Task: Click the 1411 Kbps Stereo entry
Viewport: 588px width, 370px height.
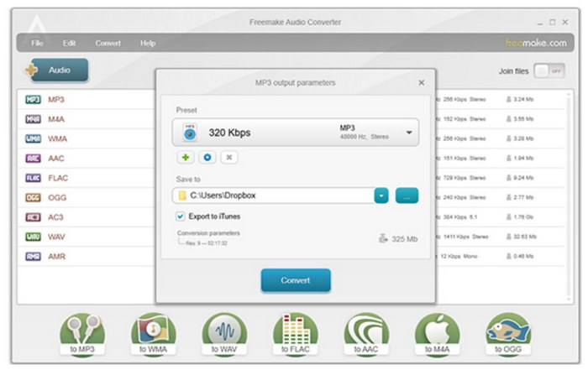Action: pyautogui.click(x=465, y=237)
